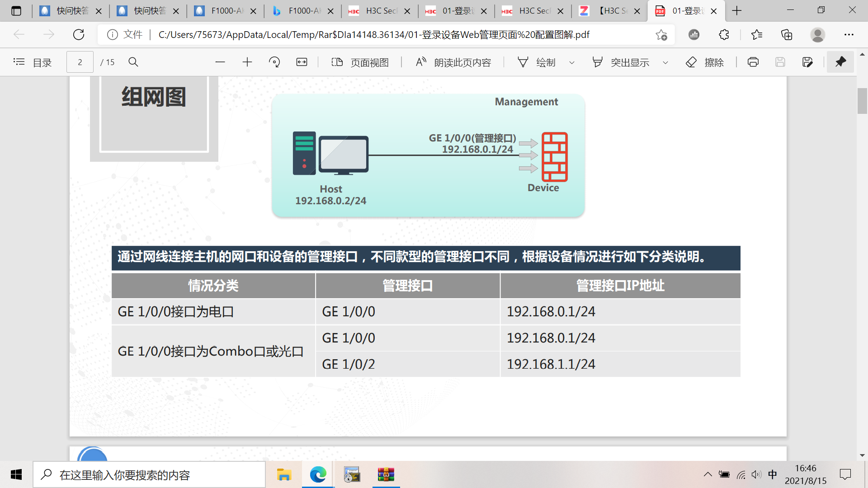Click the browser refresh button
Viewport: 868px width, 488px height.
[79, 34]
